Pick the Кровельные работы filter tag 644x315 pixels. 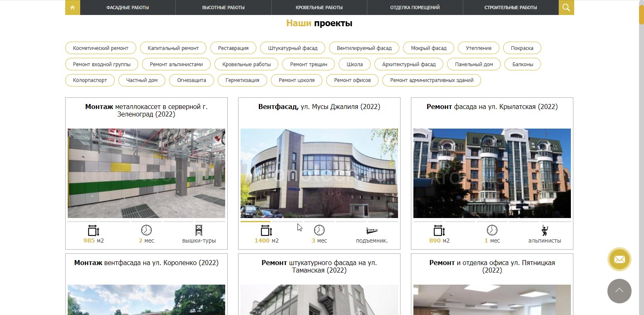click(x=246, y=64)
